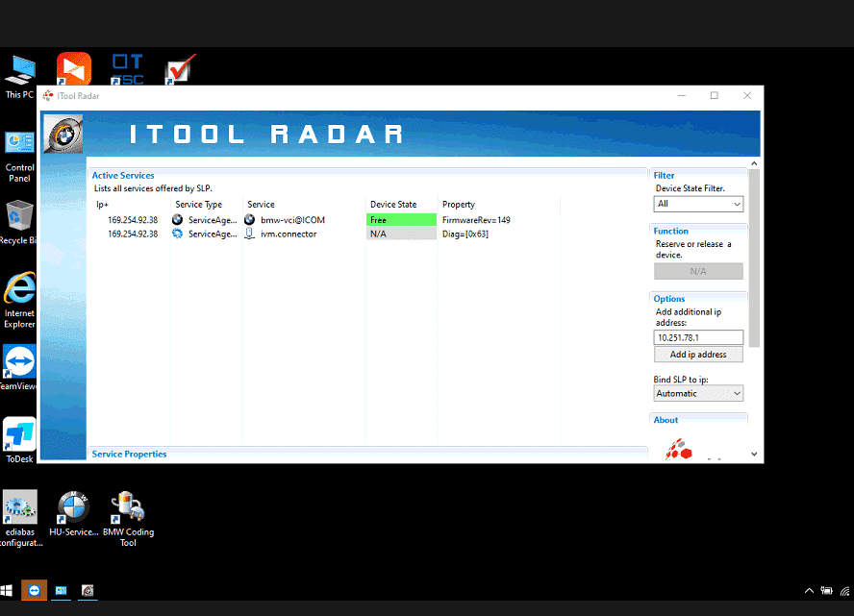This screenshot has height=616, width=854.
Task: Open ediabas configurator desktop icon
Action: tap(21, 518)
